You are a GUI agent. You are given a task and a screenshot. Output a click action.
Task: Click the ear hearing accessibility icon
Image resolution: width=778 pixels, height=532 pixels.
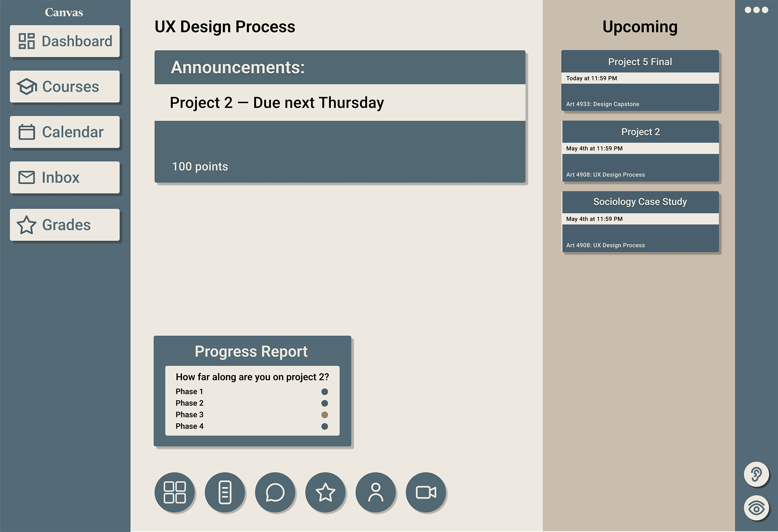(x=757, y=474)
